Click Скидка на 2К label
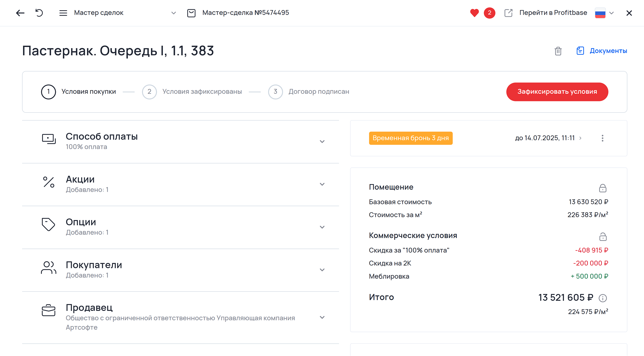 point(390,263)
